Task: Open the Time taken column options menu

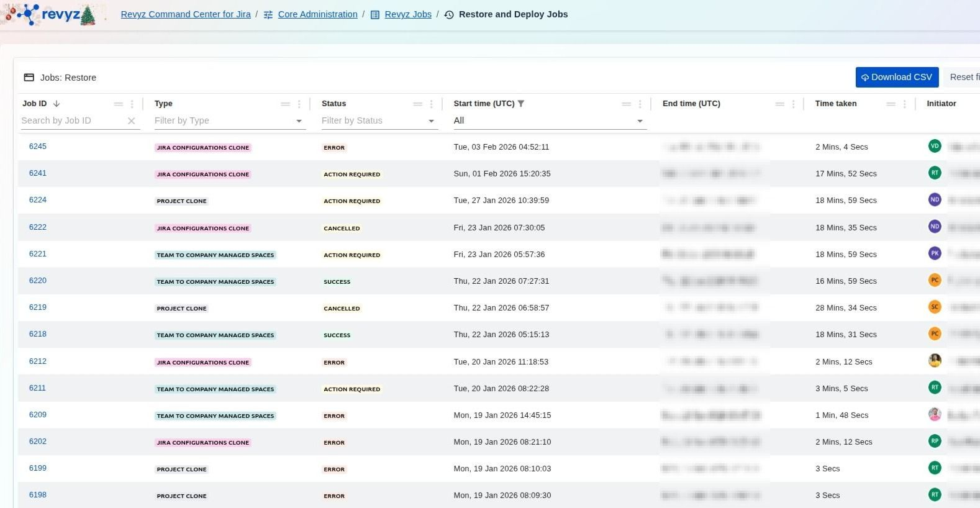Action: [x=904, y=104]
